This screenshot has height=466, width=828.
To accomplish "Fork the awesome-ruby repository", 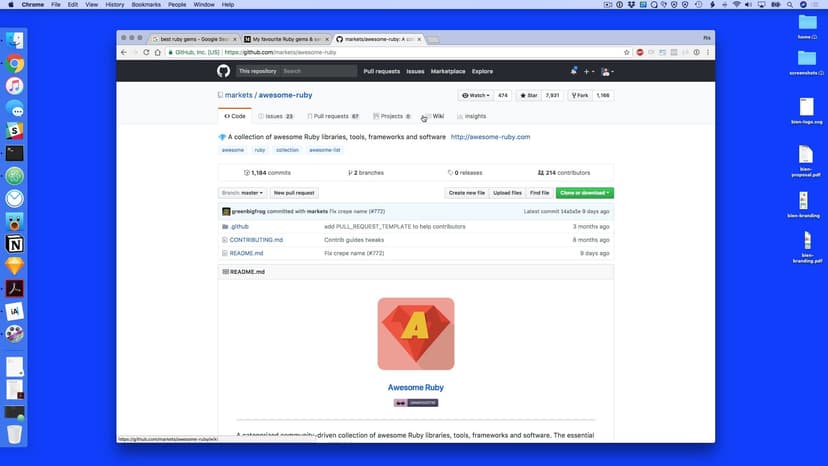I will pos(580,95).
